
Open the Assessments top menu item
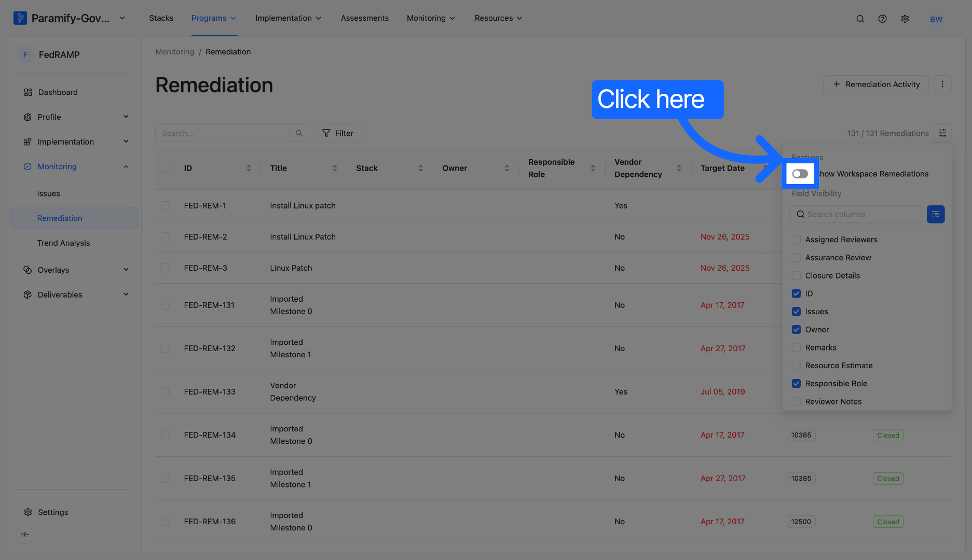tap(365, 18)
